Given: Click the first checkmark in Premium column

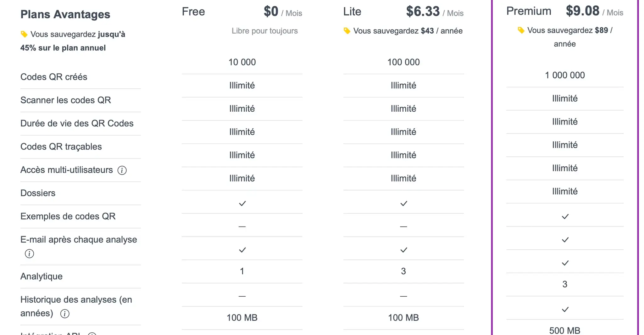Looking at the screenshot, I should [565, 216].
